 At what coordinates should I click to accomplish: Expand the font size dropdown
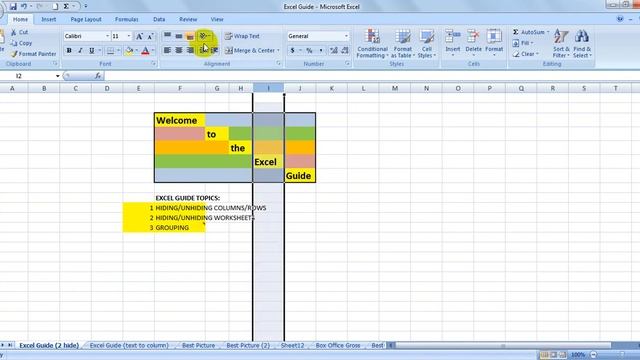point(129,36)
